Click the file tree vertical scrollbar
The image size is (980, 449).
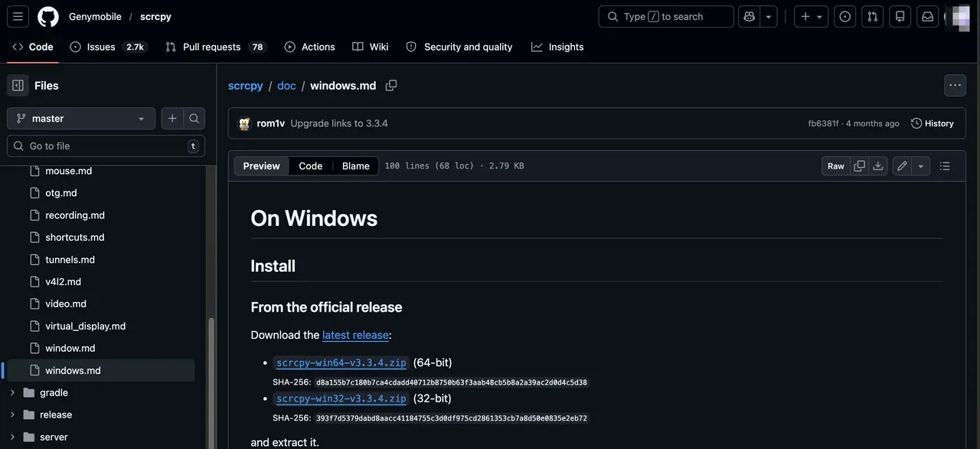click(211, 382)
